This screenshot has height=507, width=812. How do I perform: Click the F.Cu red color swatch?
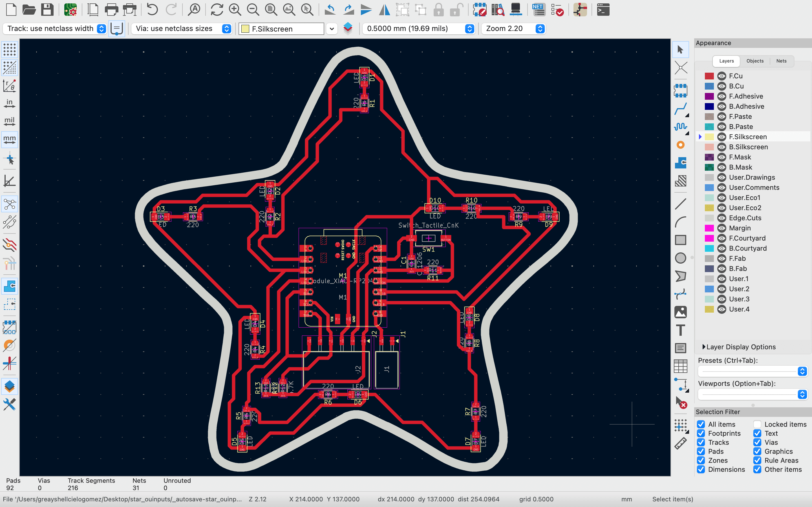pos(709,76)
